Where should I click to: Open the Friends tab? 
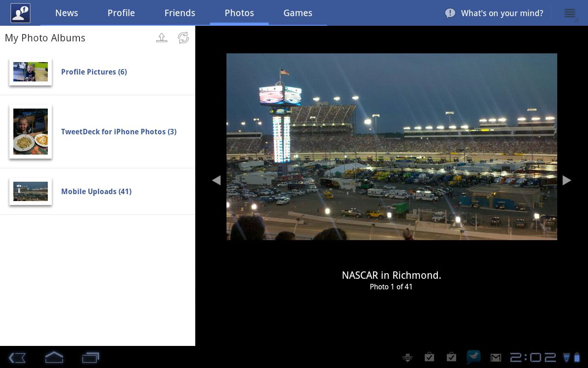[x=180, y=13]
